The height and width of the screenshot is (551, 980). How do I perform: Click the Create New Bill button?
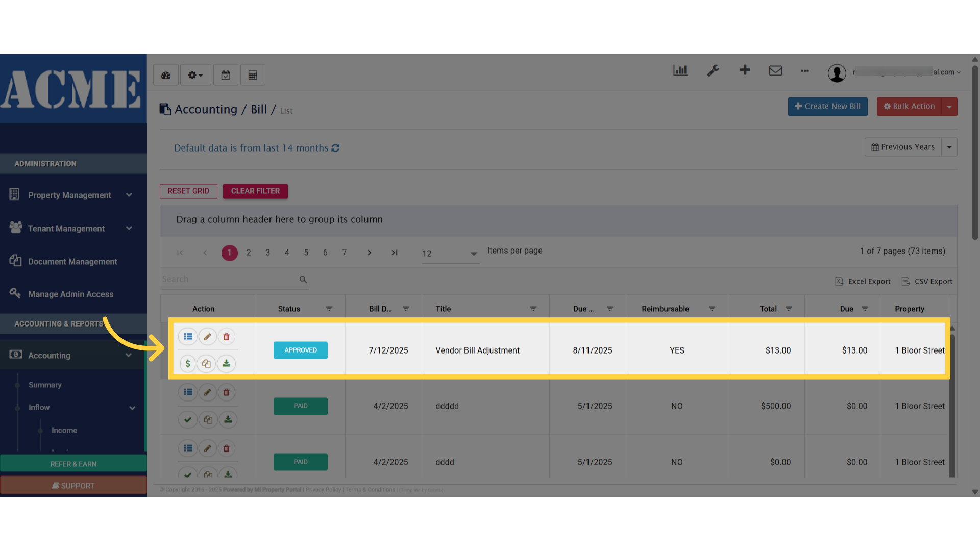coord(827,107)
